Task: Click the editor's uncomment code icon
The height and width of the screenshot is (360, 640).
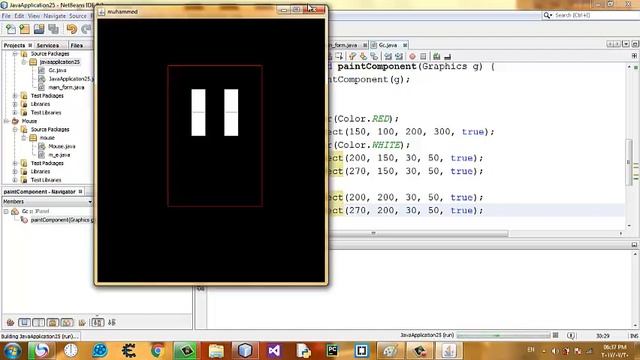Action: click(x=448, y=56)
